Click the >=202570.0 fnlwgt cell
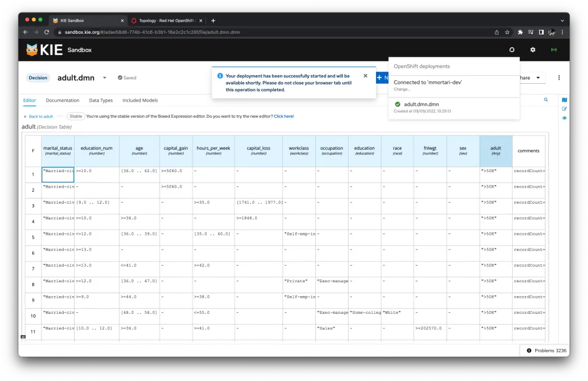Image resolution: width=588 pixels, height=381 pixels. click(430, 332)
